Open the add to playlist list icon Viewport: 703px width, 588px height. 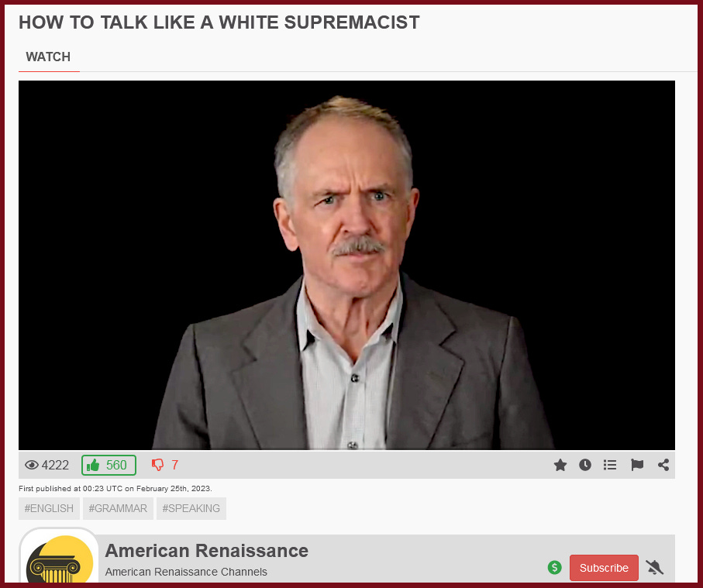610,465
